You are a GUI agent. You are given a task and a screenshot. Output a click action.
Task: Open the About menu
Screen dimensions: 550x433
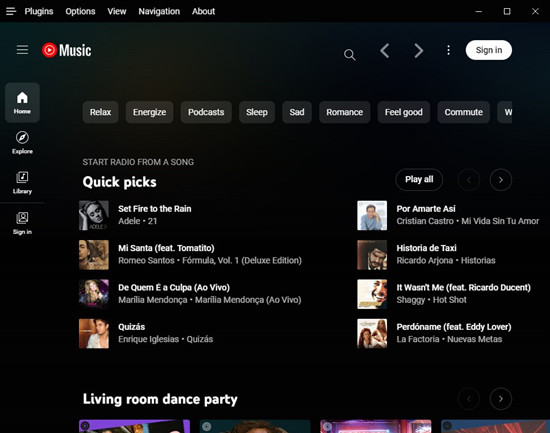tap(203, 11)
